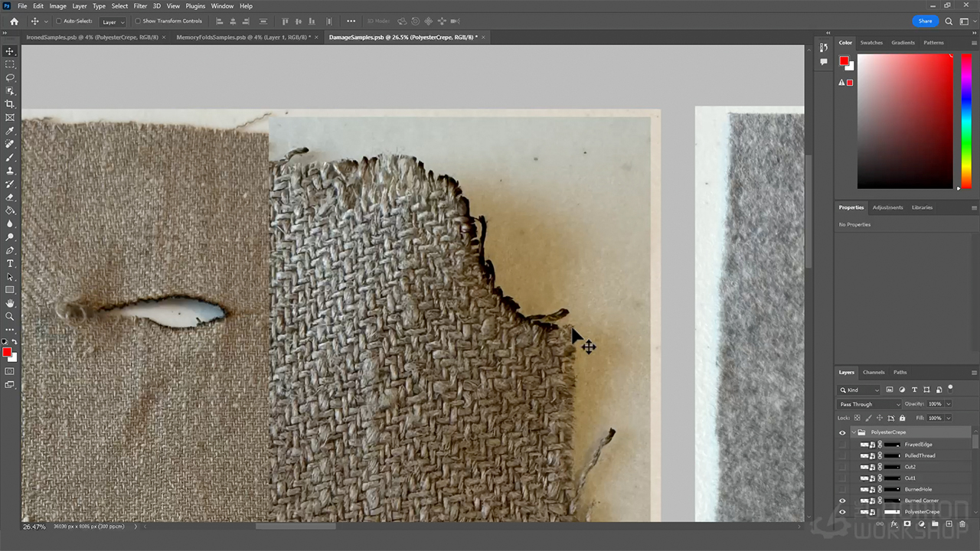The image size is (980, 551).
Task: Show the FrayedEdge layer
Action: click(x=842, y=445)
